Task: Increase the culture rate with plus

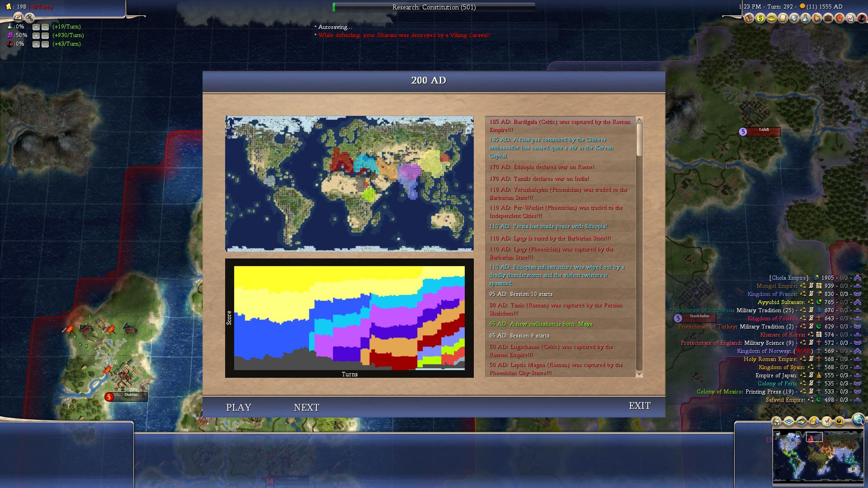Action: click(36, 35)
